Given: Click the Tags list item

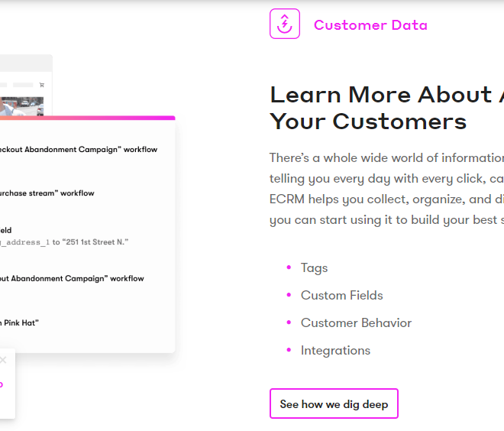Looking at the screenshot, I should tap(314, 268).
